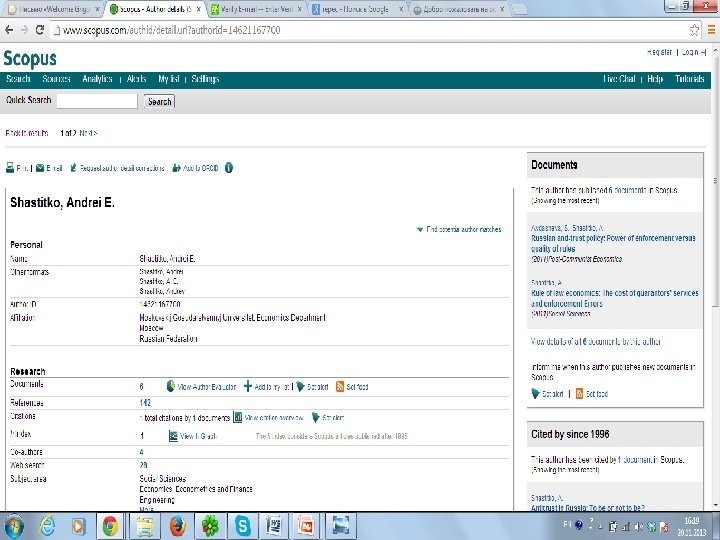Open the web search count 28 link
The width and height of the screenshot is (720, 540).
coord(143,465)
